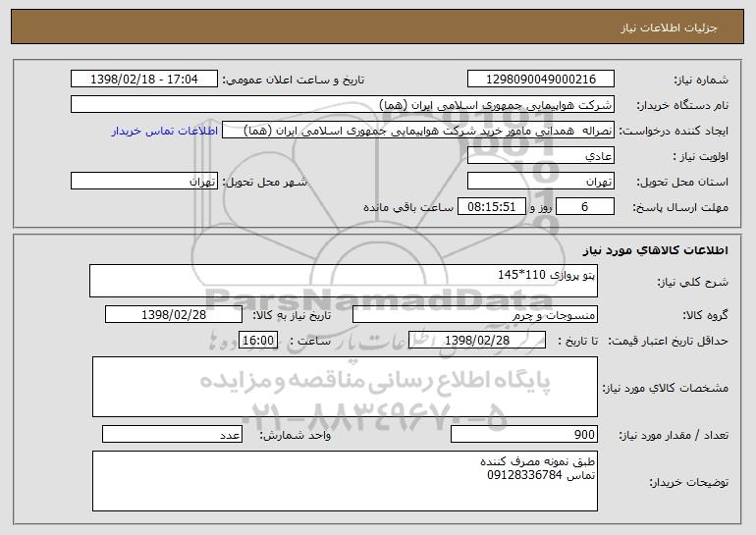Click the label شهر محل تحویل
756x535 pixels.
[x=264, y=183]
